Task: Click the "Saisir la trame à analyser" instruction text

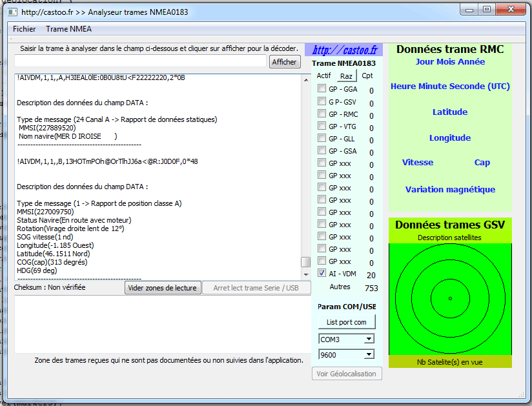Action: click(x=159, y=48)
